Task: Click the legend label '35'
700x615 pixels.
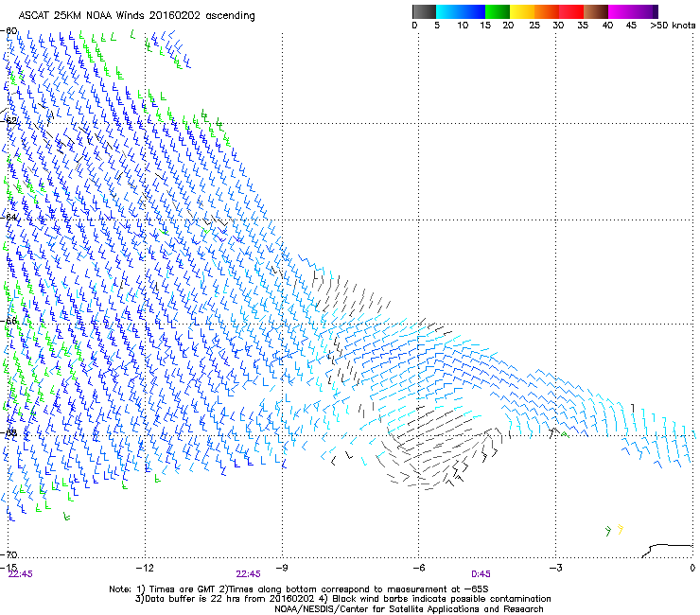Action: point(583,26)
